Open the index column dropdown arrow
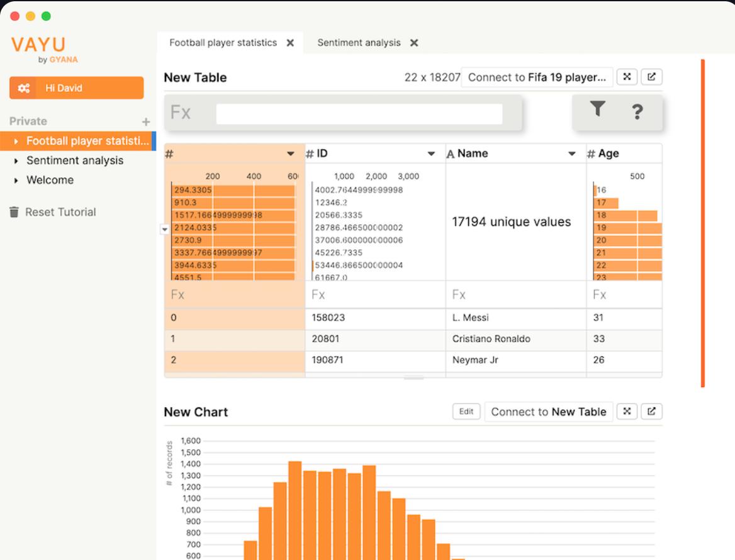Viewport: 735px width, 560px height. tap(290, 154)
